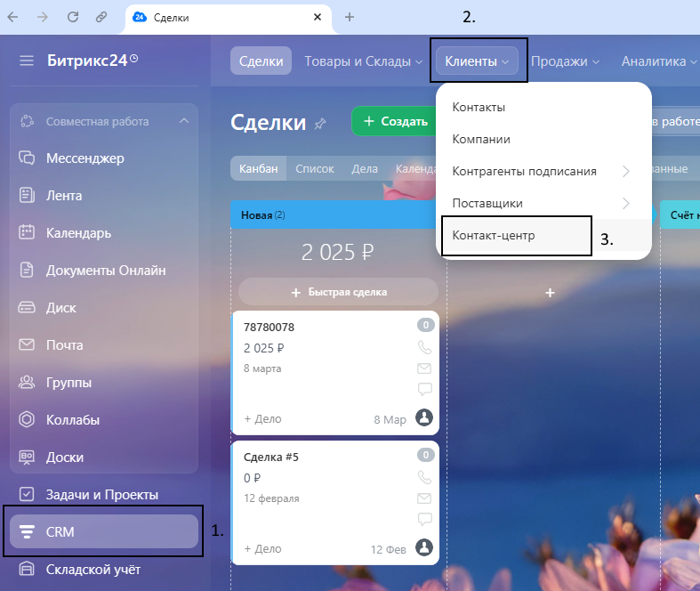Pin the Сделки page with pin icon
The height and width of the screenshot is (591, 700).
tap(320, 124)
